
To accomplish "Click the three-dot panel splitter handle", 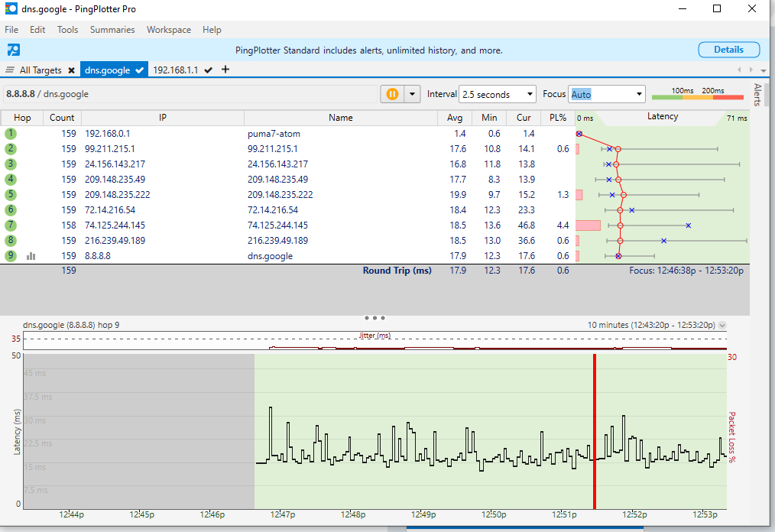I will (x=375, y=318).
